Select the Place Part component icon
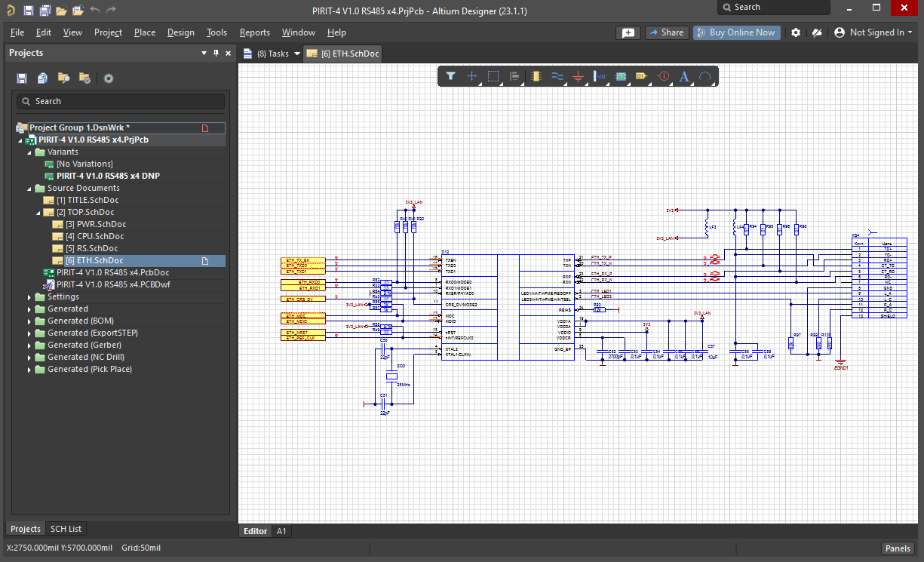The width and height of the screenshot is (924, 562). [x=536, y=76]
